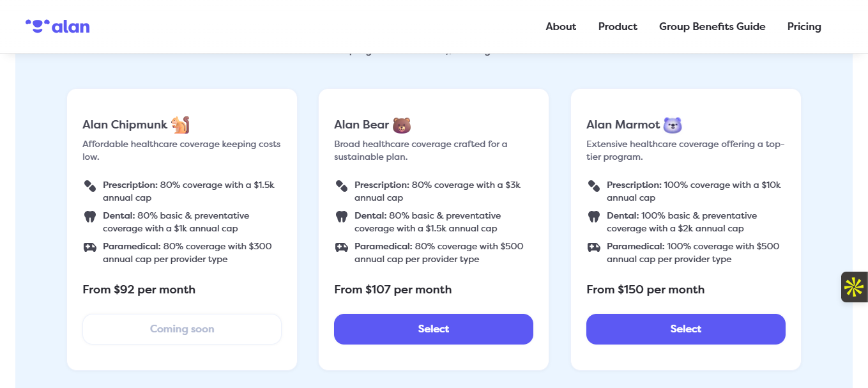The width and height of the screenshot is (868, 388).
Task: Select the Alan Marmot plan
Action: (685, 329)
